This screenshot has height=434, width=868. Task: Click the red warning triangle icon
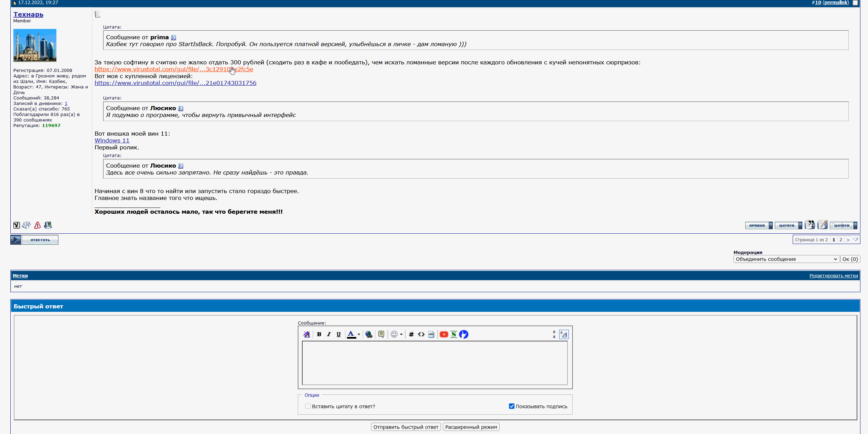(37, 225)
